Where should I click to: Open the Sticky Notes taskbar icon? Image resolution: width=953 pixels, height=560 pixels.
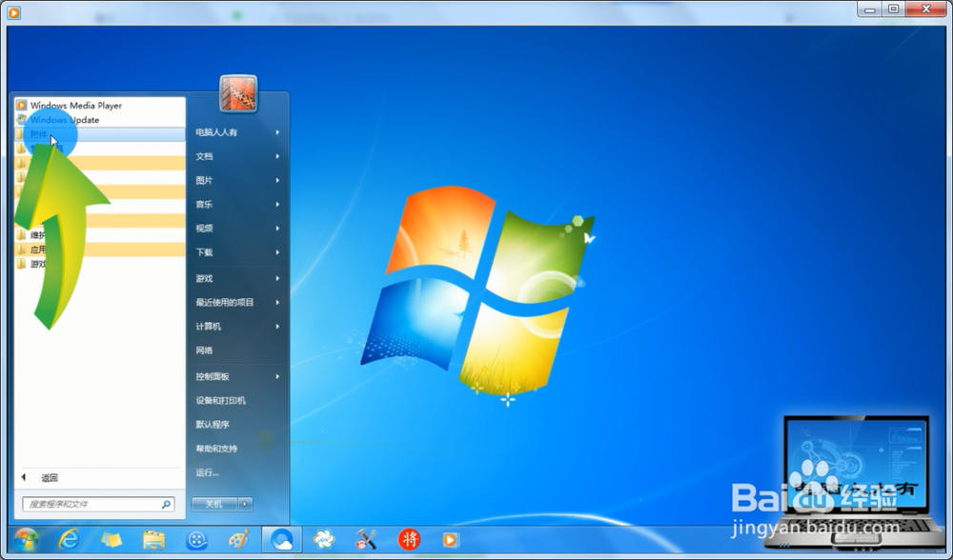click(112, 539)
